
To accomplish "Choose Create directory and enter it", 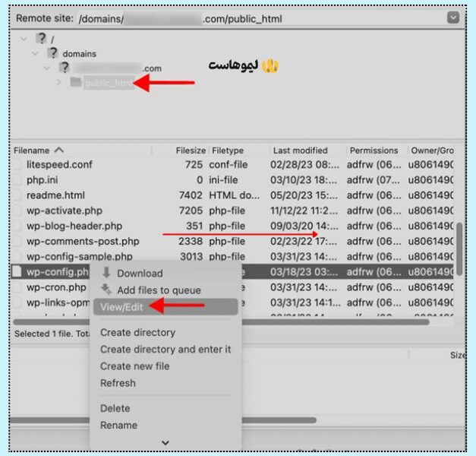I will pyautogui.click(x=165, y=350).
